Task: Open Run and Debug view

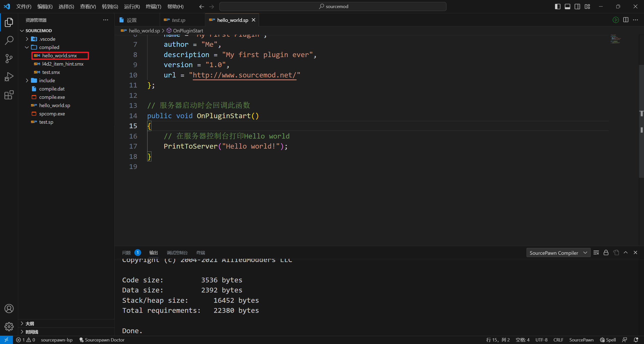Action: [x=9, y=77]
